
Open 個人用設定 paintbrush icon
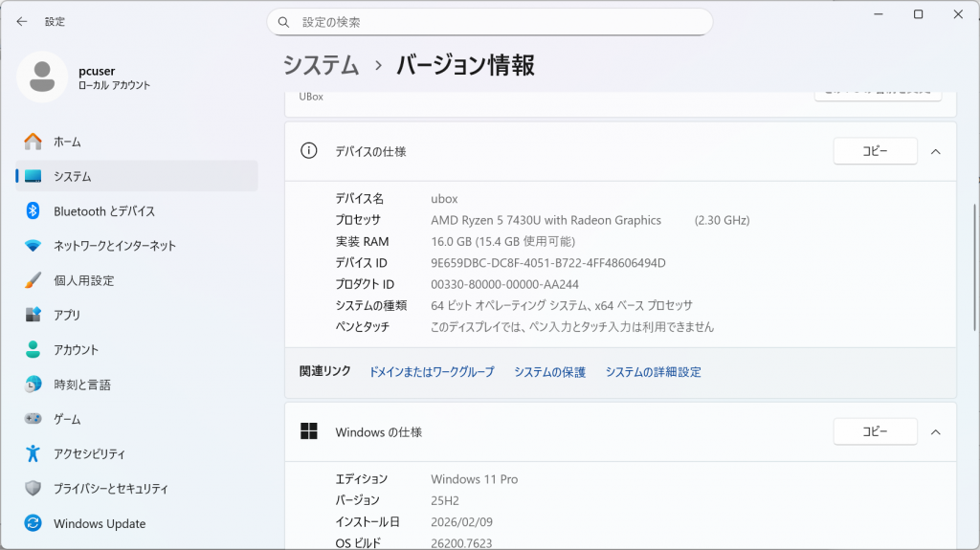point(33,280)
